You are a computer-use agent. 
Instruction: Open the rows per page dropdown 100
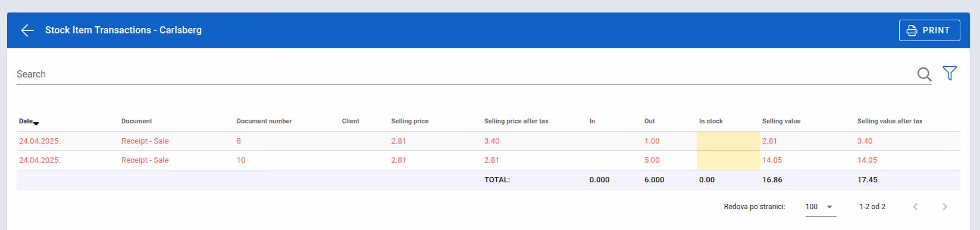coord(821,207)
